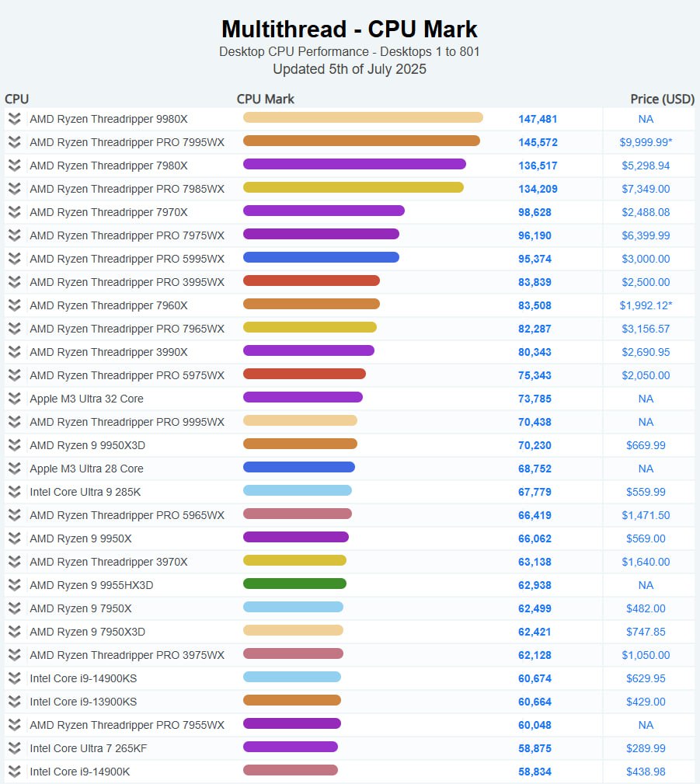Click the Price (USD) column header
This screenshot has height=784, width=700.
662,99
